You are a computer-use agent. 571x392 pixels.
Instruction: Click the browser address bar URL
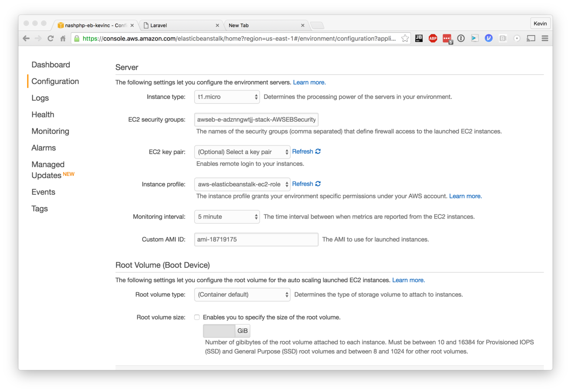tap(240, 38)
